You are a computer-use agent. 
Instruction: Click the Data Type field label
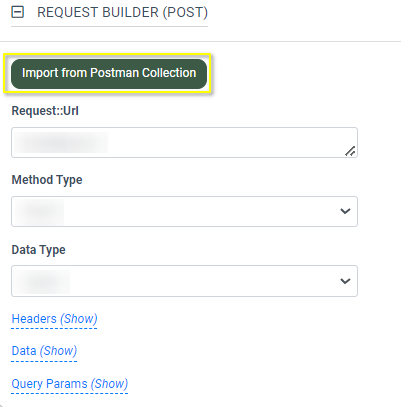[39, 250]
